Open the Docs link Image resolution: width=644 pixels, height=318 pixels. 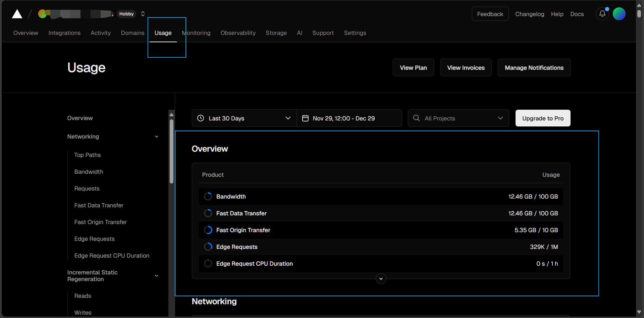pos(577,14)
